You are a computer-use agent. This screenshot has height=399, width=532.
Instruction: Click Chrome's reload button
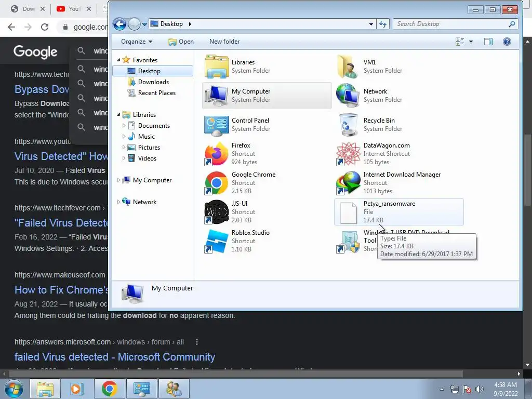click(45, 27)
